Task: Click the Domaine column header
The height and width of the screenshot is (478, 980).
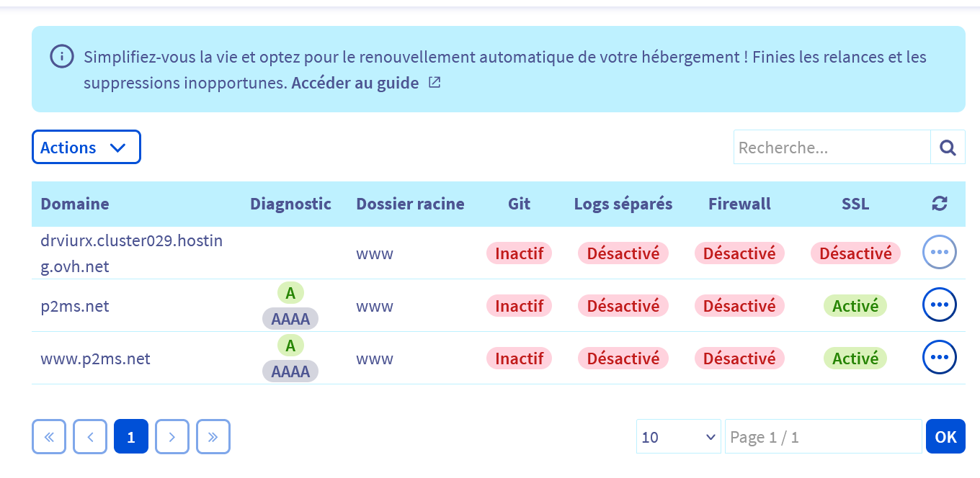Action: click(x=75, y=204)
